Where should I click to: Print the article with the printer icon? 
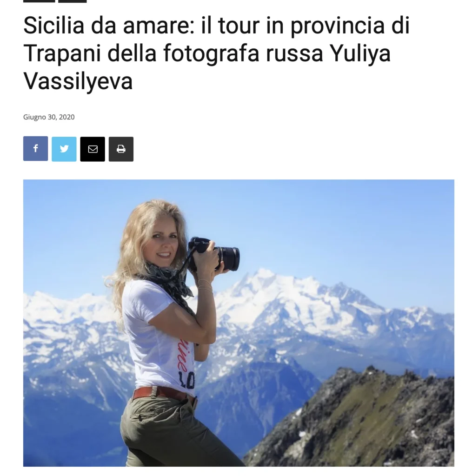click(x=121, y=149)
